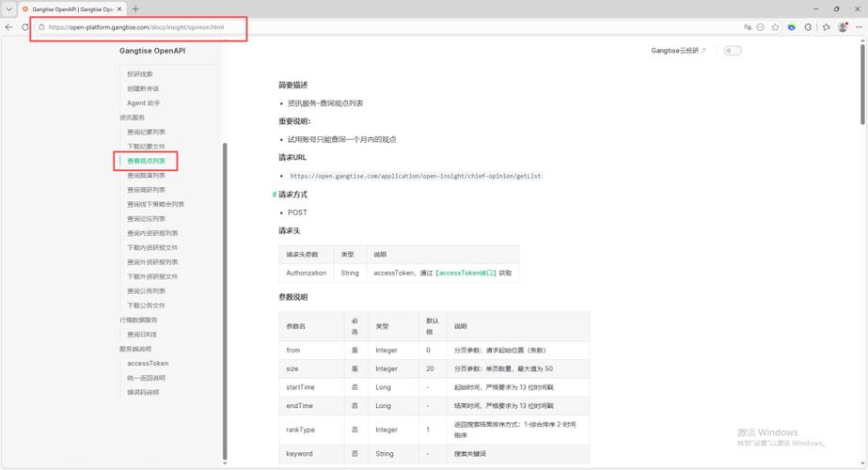Click the sidebar vertical scrollbar thumb
Viewport: 868px width, 470px height.
225,302
